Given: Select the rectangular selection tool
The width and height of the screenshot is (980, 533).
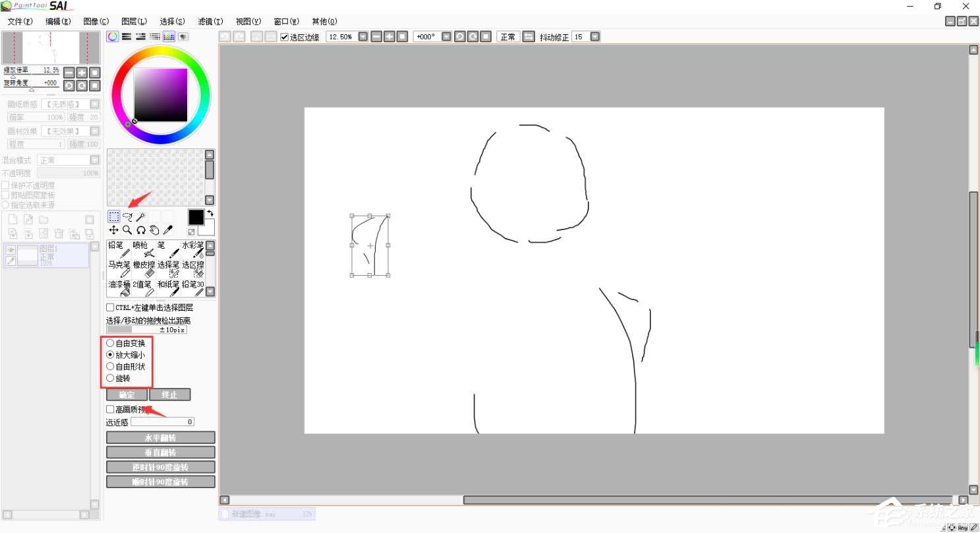Looking at the screenshot, I should (114, 216).
